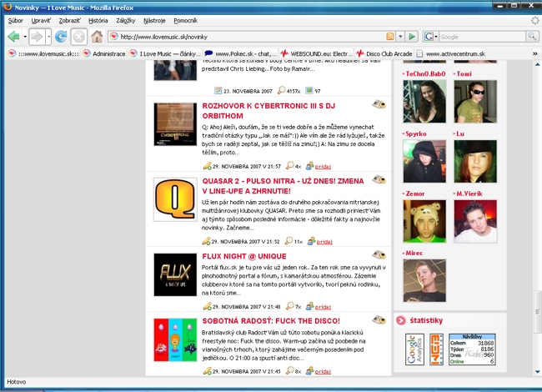Click the Firefox activity throbber icon
This screenshot has width=542, height=392.
pos(535,20)
